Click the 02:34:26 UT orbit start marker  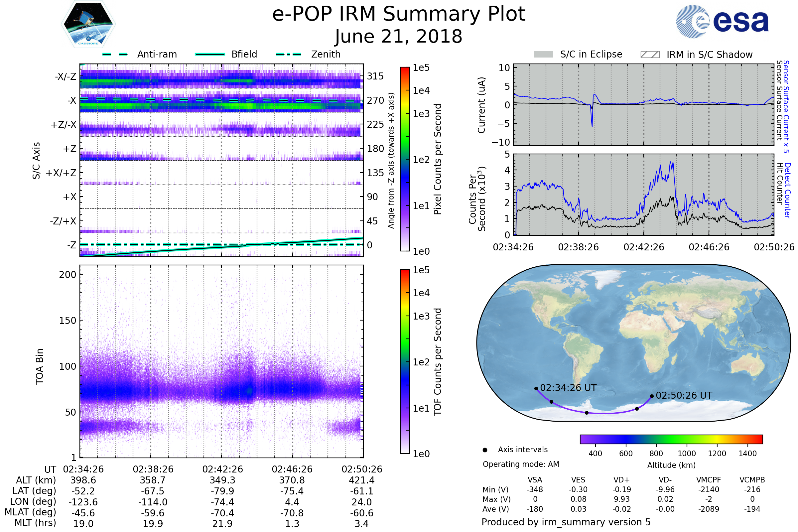(536, 389)
